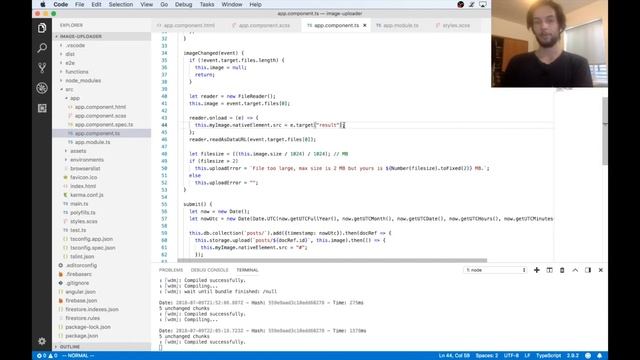Split the terminal panel
The width and height of the screenshot is (640, 360).
[x=549, y=270]
